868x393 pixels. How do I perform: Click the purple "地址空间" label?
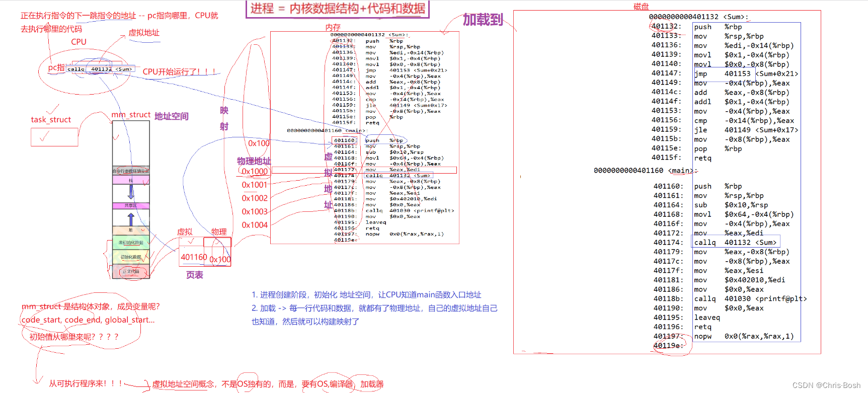pyautogui.click(x=171, y=116)
